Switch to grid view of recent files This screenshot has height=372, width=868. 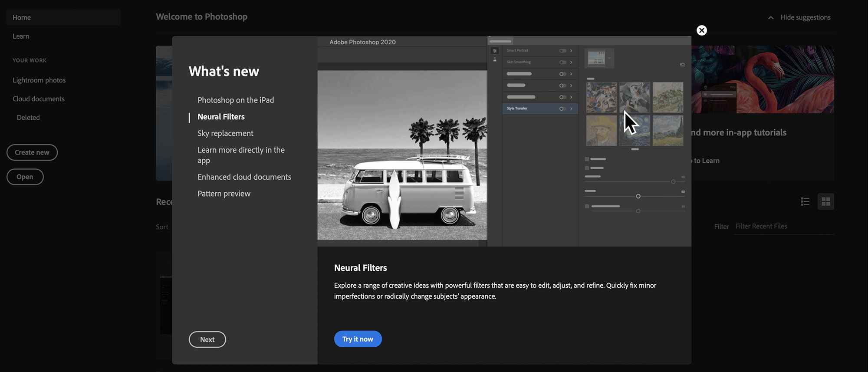[x=825, y=201]
